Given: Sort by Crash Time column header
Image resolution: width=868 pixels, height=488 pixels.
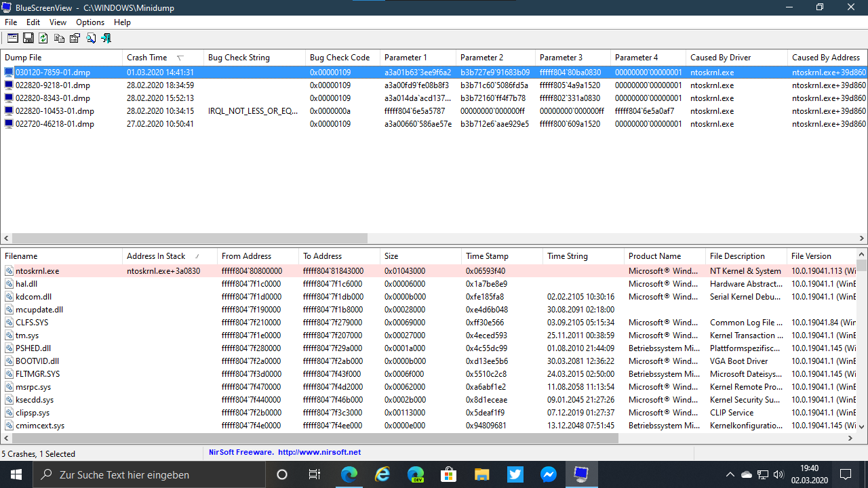Looking at the screenshot, I should (163, 58).
